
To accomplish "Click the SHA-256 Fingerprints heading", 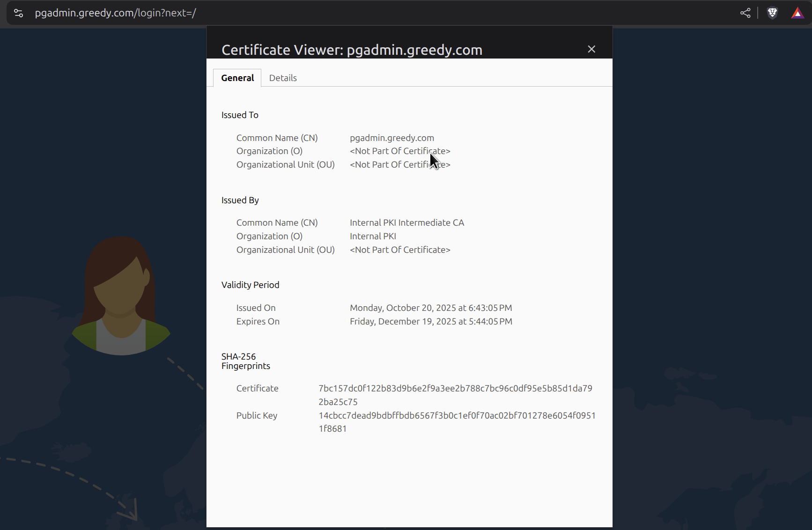I will (x=245, y=361).
